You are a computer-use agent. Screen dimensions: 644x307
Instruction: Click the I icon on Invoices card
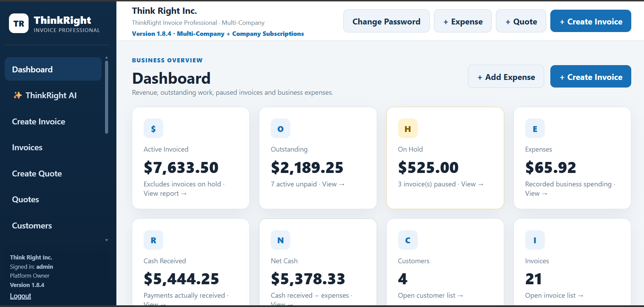coord(535,240)
